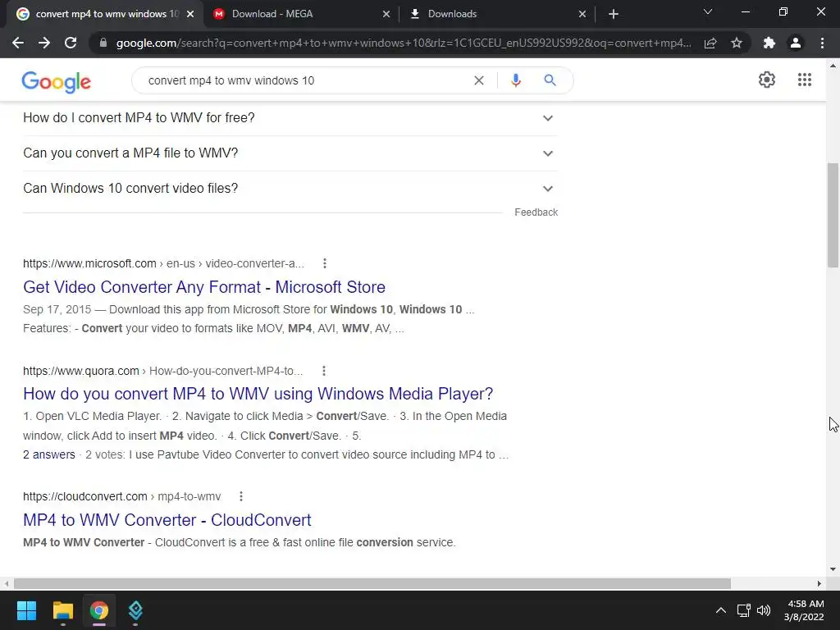Close the Download - MEGA tab
The width and height of the screenshot is (840, 630).
pyautogui.click(x=386, y=14)
